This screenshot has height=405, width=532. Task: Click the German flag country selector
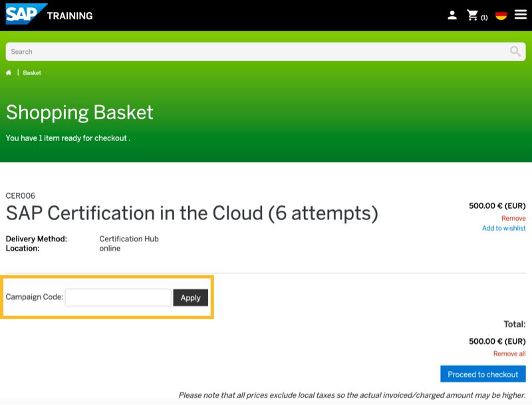[x=501, y=15]
